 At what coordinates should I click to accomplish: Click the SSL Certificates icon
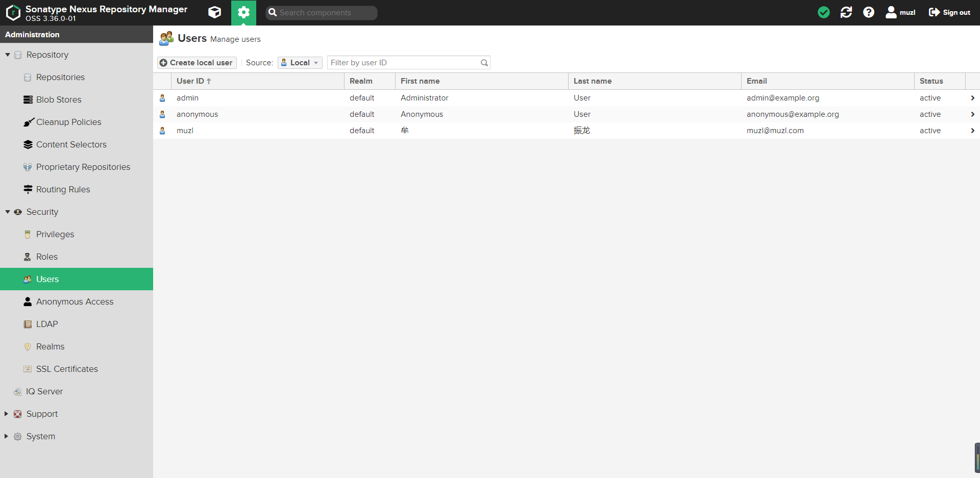click(x=28, y=369)
